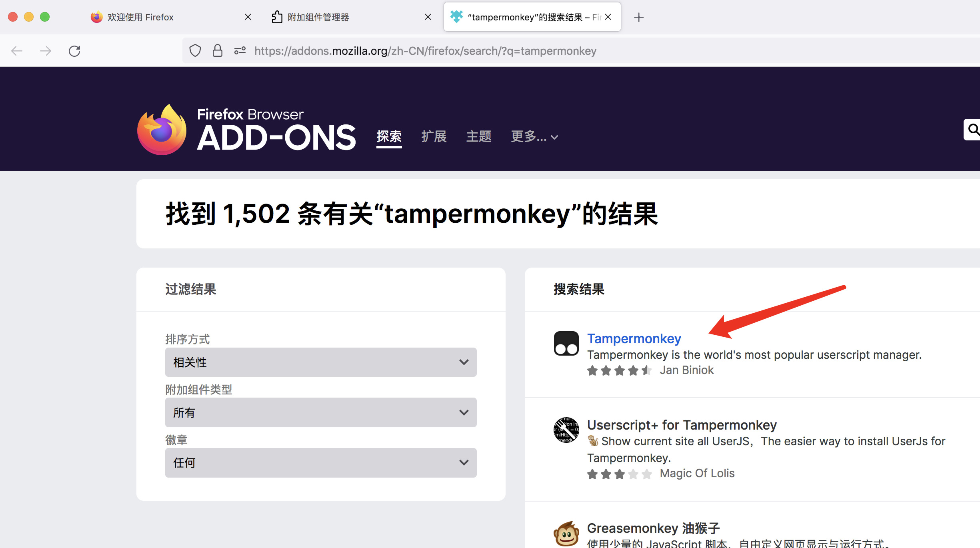980x548 pixels.
Task: Open the 扩展 navigation item
Action: pos(434,137)
